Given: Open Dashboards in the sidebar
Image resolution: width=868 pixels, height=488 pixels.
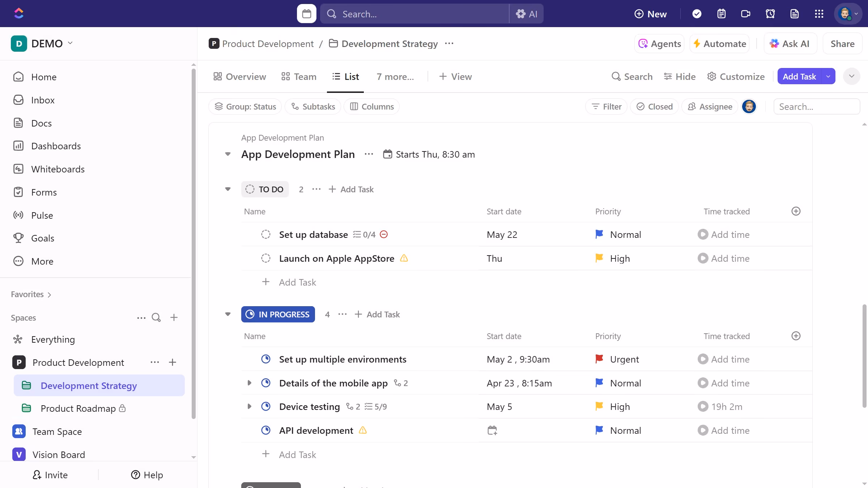Looking at the screenshot, I should (56, 146).
